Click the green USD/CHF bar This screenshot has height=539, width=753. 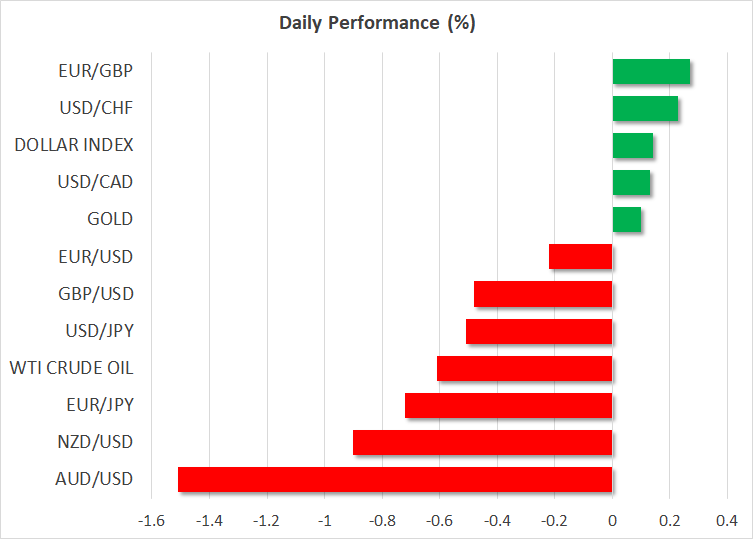(645, 108)
